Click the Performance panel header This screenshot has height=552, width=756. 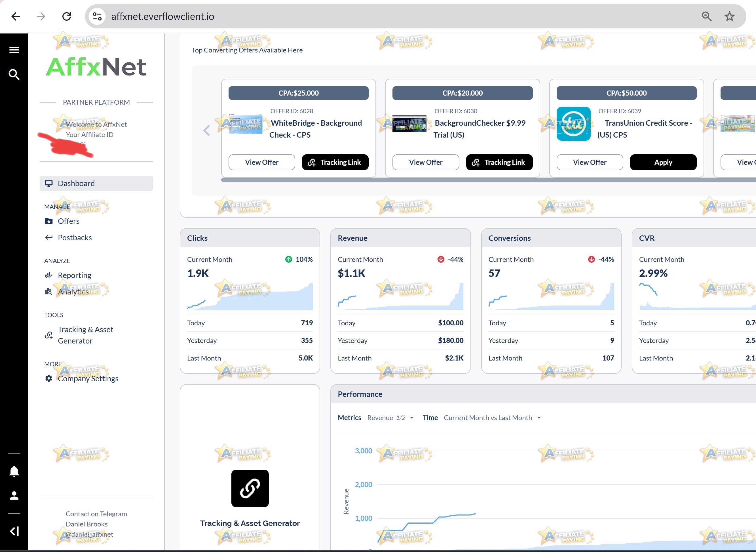click(x=544, y=394)
